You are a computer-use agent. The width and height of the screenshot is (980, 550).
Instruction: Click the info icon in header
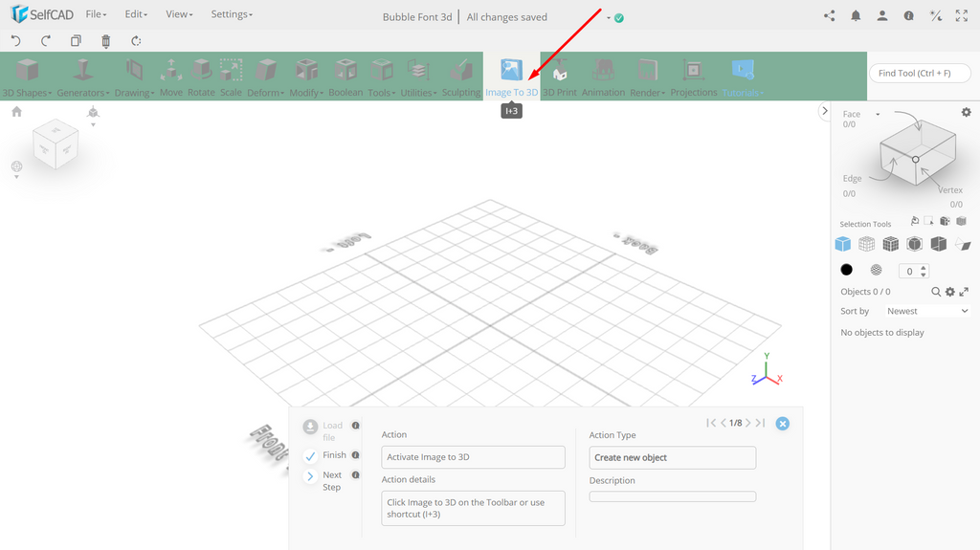[909, 16]
